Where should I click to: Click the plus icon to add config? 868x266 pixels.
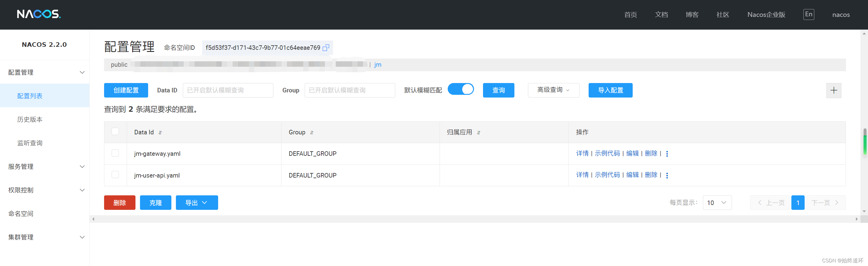pyautogui.click(x=834, y=90)
